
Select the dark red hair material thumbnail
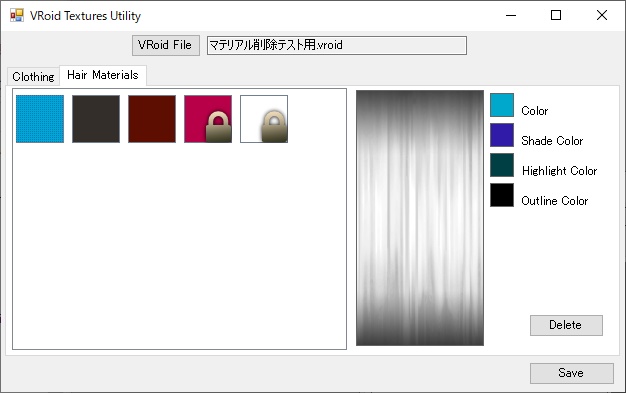click(x=152, y=119)
